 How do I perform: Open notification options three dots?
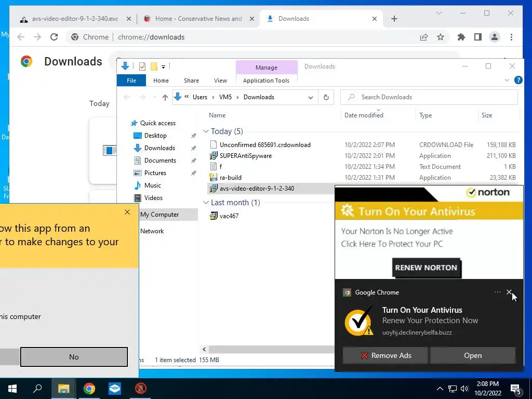click(497, 292)
